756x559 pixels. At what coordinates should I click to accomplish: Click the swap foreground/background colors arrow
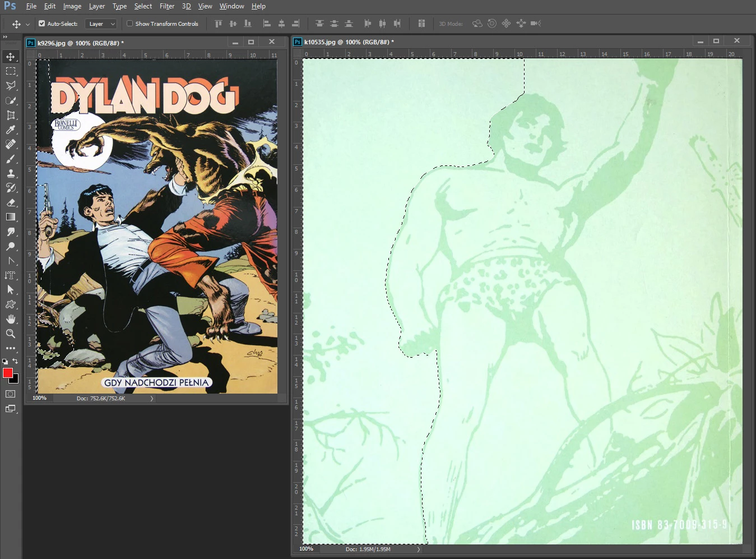pos(15,361)
